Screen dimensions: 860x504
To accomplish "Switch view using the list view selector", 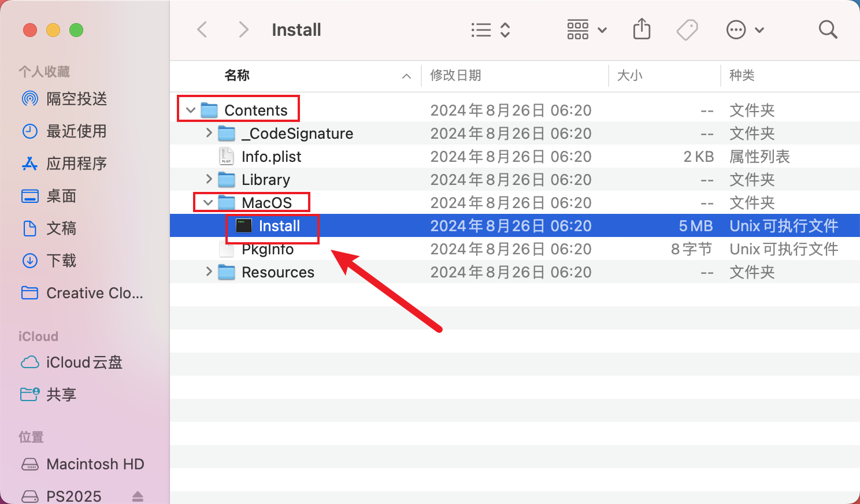I will tap(490, 29).
